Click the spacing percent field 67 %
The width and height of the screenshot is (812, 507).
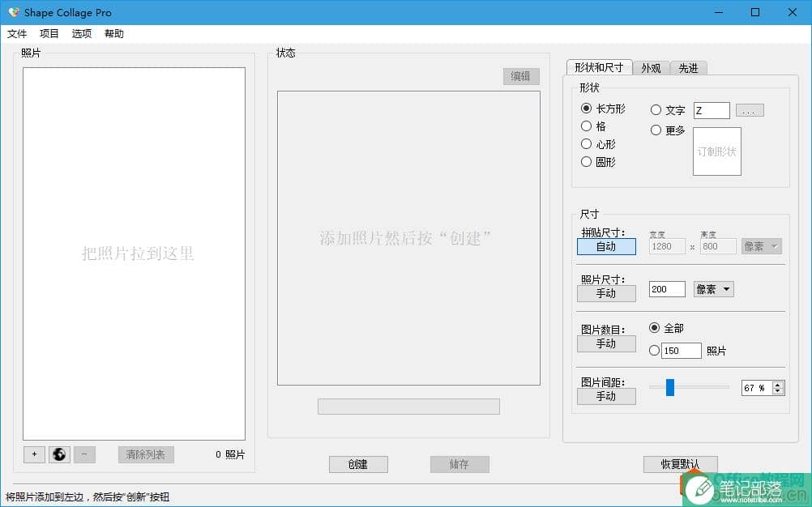pos(757,387)
